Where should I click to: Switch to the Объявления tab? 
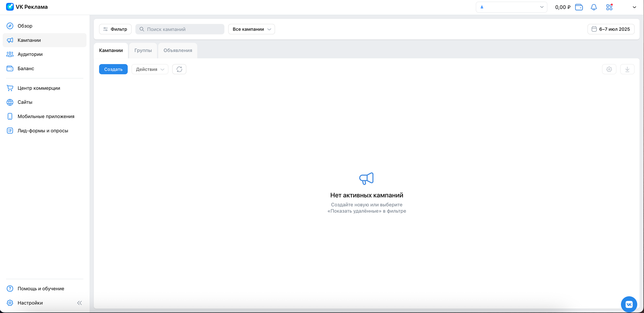178,50
